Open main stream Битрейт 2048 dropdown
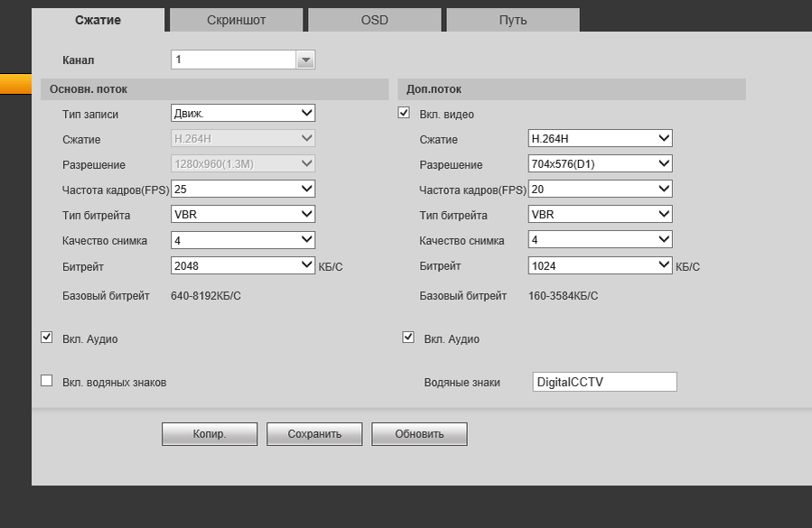The height and width of the screenshot is (528, 812). tap(243, 265)
